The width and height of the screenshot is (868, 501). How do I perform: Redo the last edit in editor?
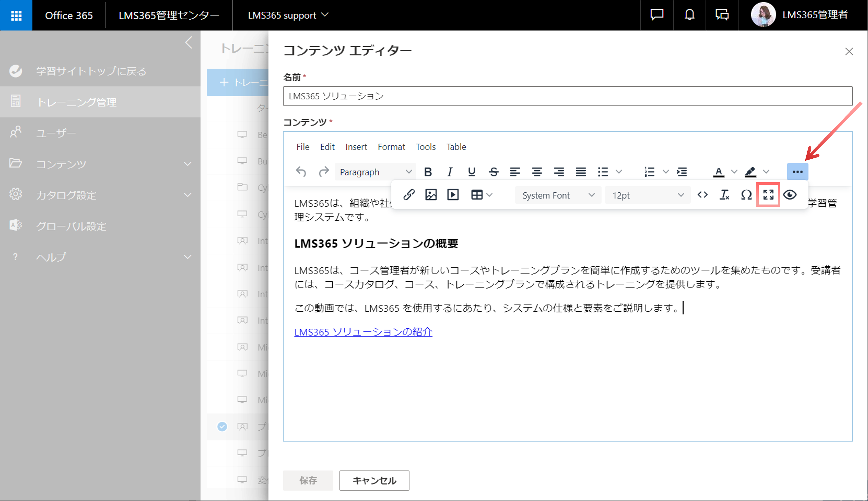(323, 172)
